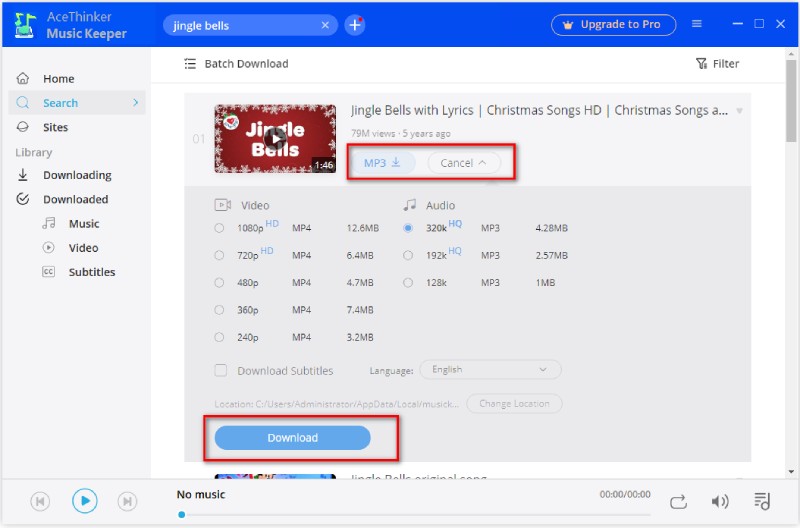The image size is (800, 528).
Task: Click the Jingle Bells with Lyrics title
Action: pos(539,110)
